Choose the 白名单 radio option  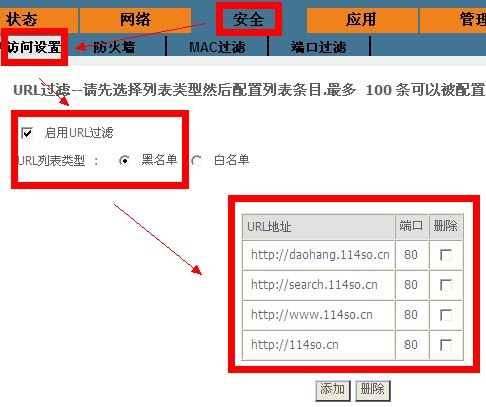tap(197, 161)
